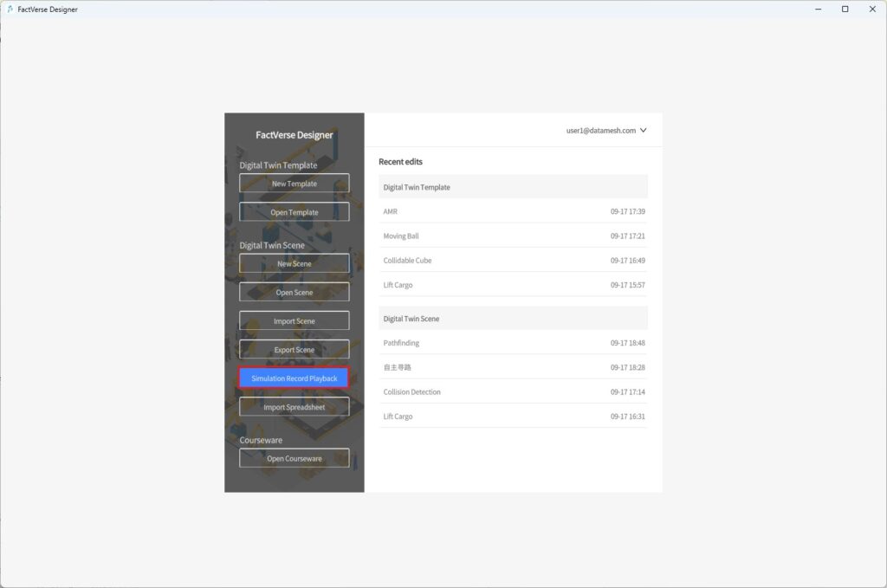
Task: Open the Pathfinding scene from recent edits
Action: pos(513,342)
